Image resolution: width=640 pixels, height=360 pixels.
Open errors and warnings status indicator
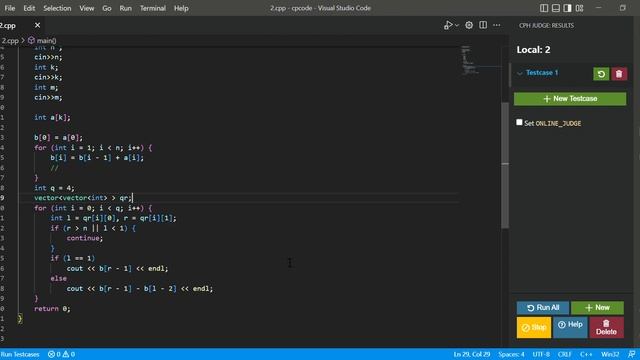coord(61,354)
